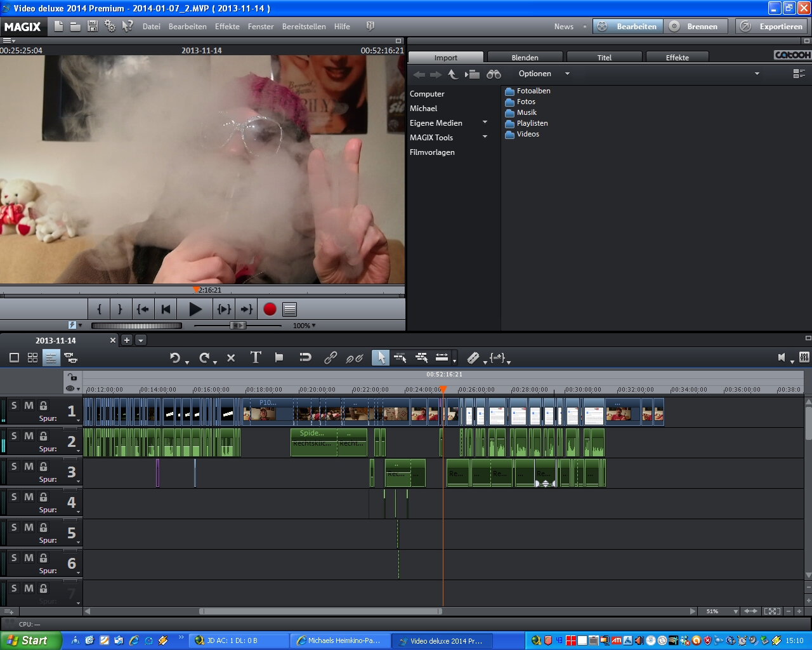Activate the razor cut tool icon

click(x=473, y=358)
